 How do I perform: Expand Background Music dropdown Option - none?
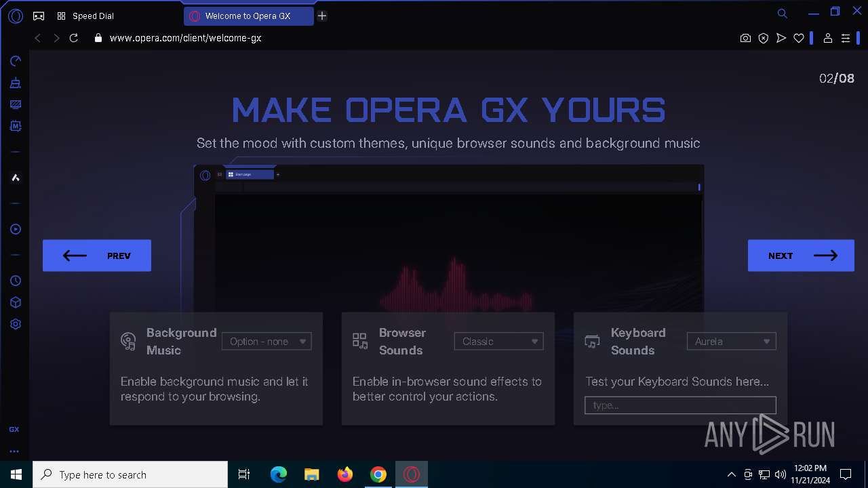[x=267, y=342]
